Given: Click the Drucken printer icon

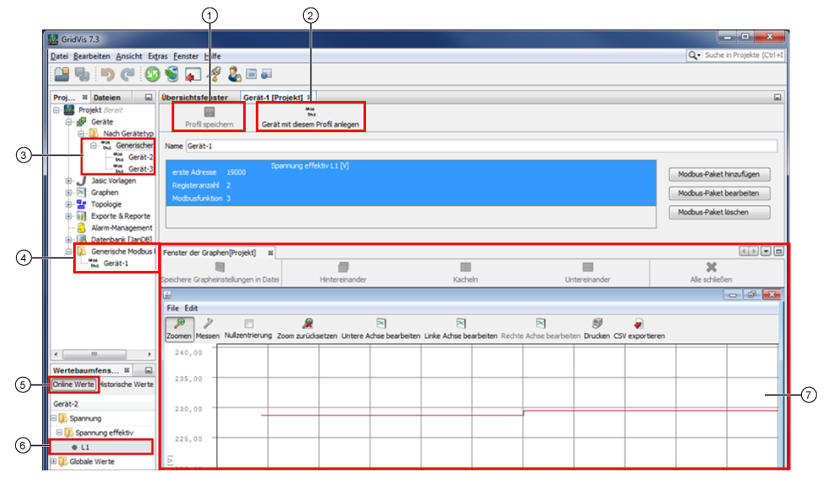Looking at the screenshot, I should [x=597, y=323].
